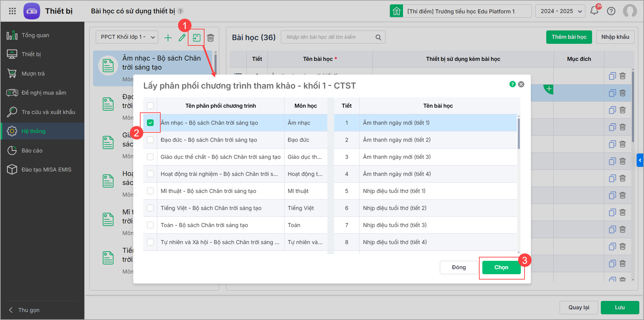Select lesson Nhịp điệu tuổi thơ (tiết 4)
The width and height of the screenshot is (644, 320).
[426, 242]
